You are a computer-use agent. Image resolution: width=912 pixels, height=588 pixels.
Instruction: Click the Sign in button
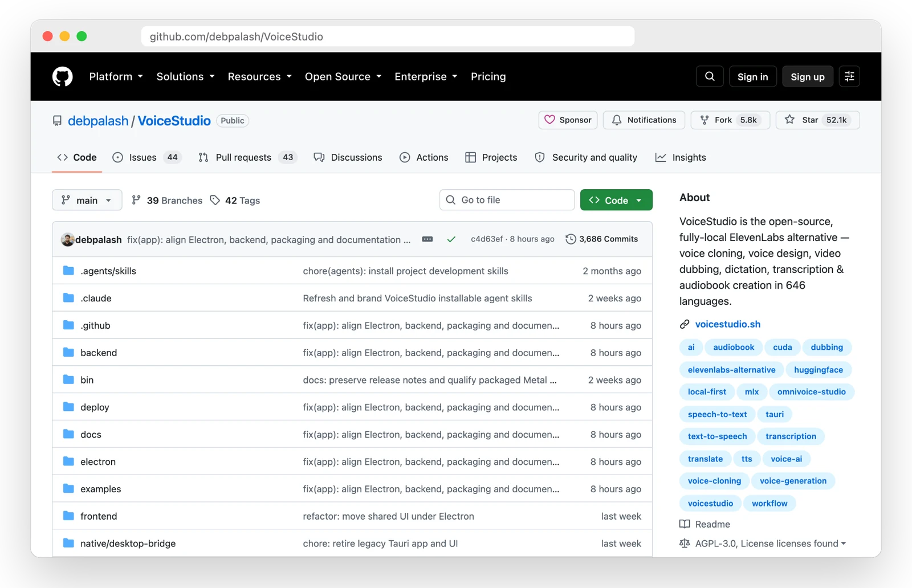pos(752,76)
